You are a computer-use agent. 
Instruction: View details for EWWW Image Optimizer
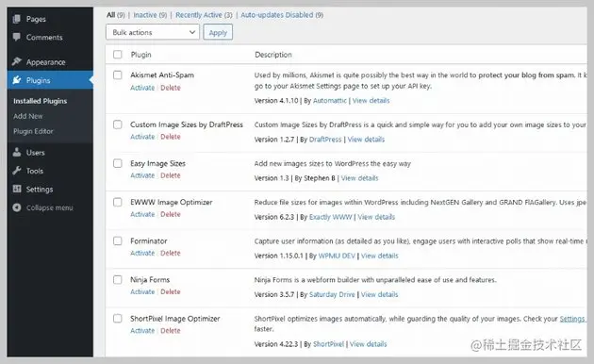[x=376, y=217]
